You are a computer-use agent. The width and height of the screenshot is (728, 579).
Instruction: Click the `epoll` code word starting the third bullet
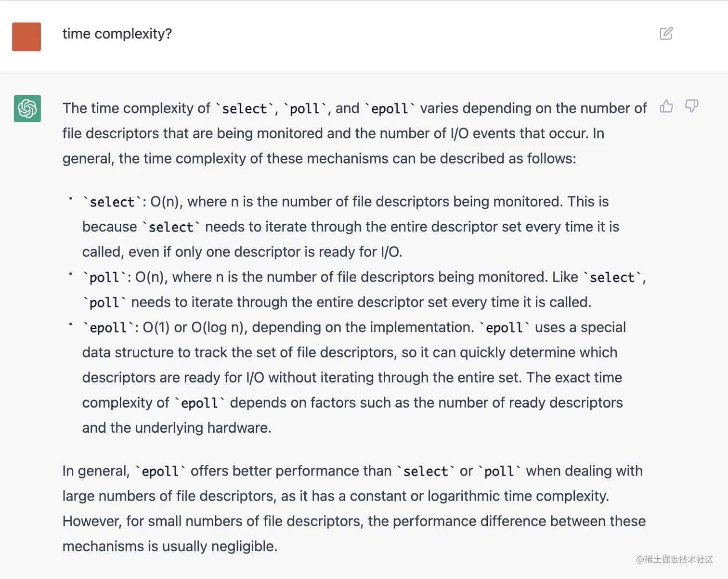coord(108,328)
